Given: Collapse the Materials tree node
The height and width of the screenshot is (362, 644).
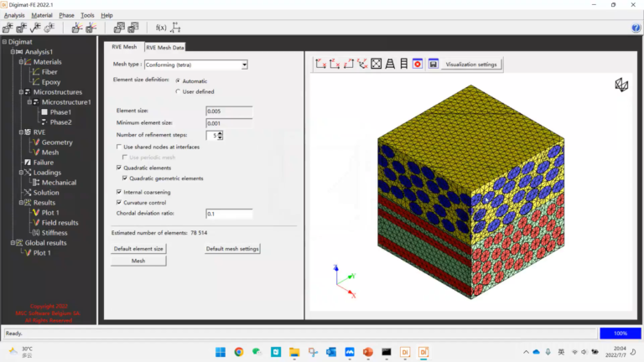Looking at the screenshot, I should click(21, 61).
